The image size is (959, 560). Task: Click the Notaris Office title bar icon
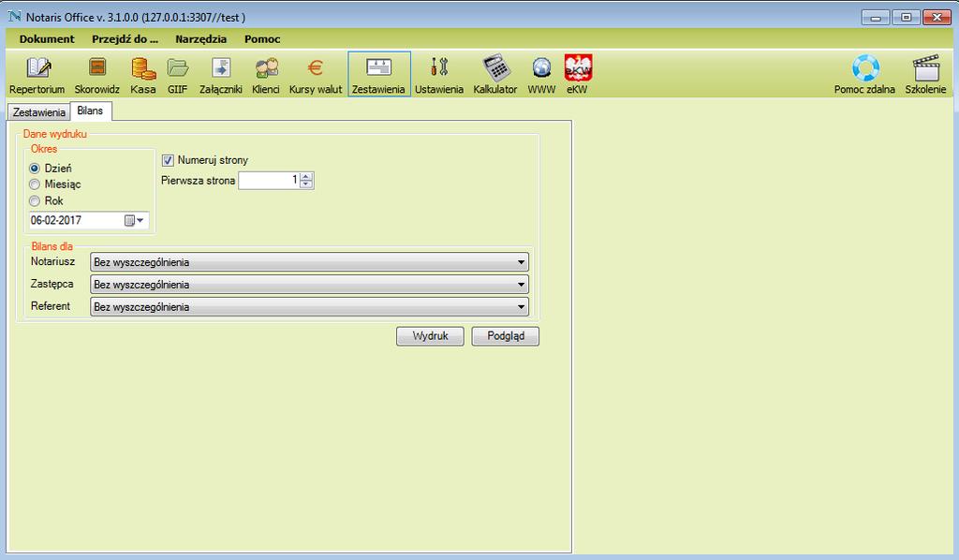tap(14, 17)
